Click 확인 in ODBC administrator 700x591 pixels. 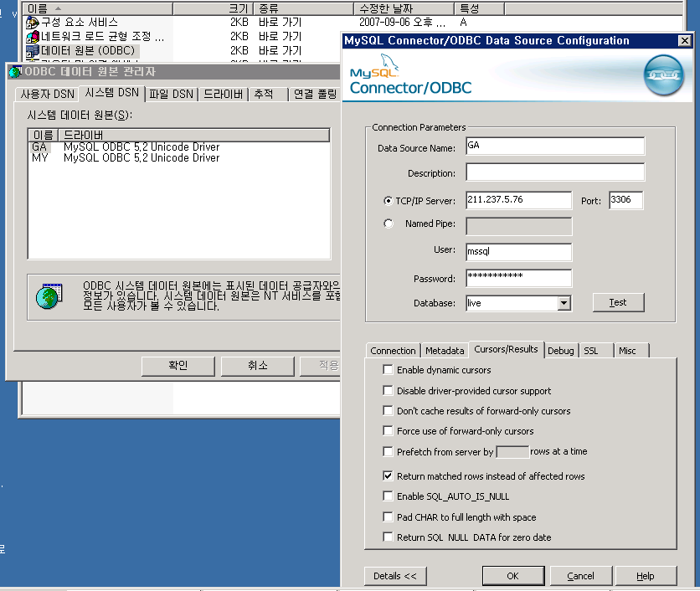(x=178, y=366)
